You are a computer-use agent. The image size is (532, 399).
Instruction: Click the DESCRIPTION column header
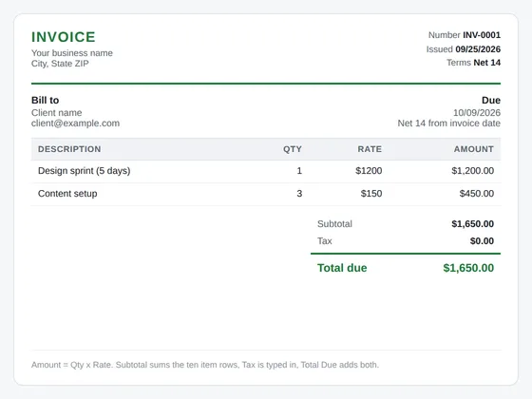tap(69, 149)
